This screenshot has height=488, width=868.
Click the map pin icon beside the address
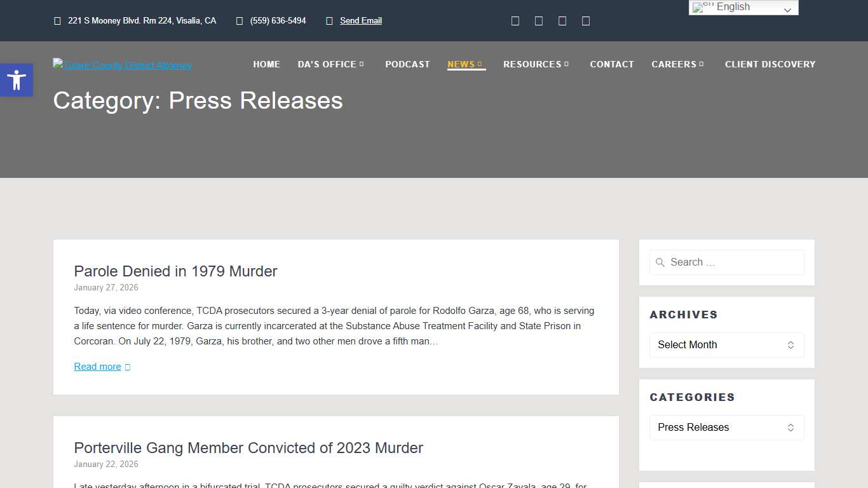(x=56, y=20)
